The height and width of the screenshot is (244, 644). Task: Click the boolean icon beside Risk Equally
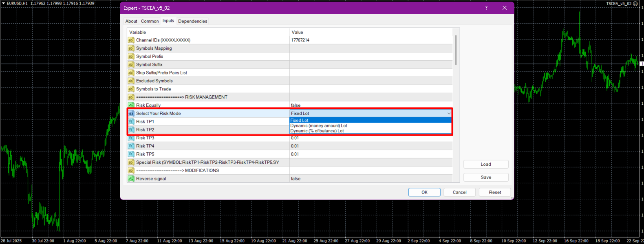(131, 105)
